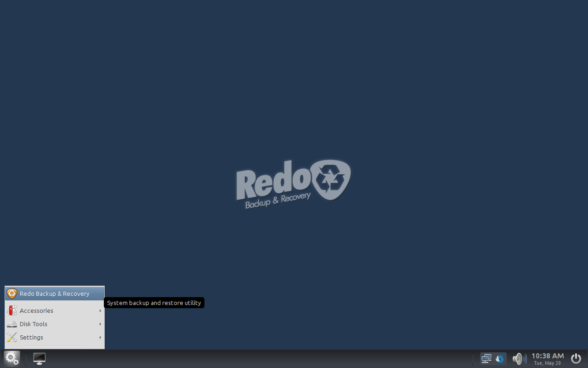The width and height of the screenshot is (588, 368).
Task: Click the Redo logo on the desktop wallpaper
Action: click(293, 183)
